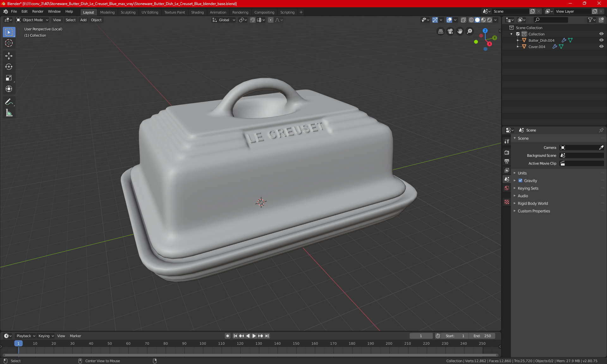Switch to the Shading workspace tab
The width and height of the screenshot is (607, 364).
197,12
